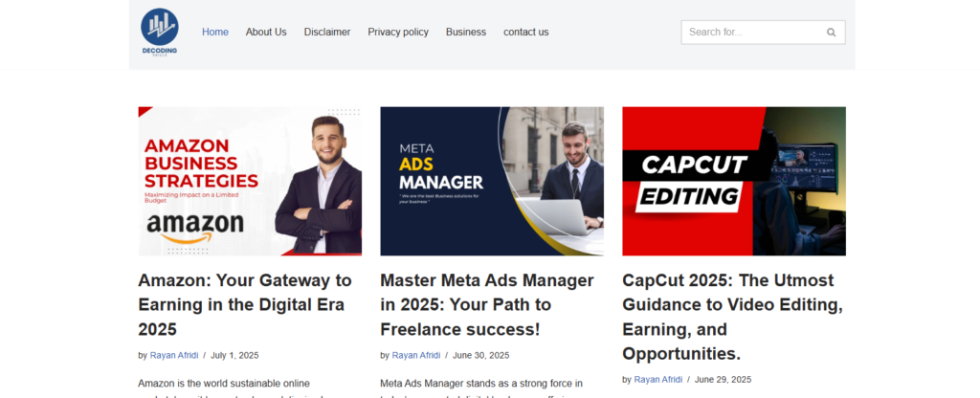This screenshot has width=980, height=398.
Task: Go to the About Us page
Action: (x=266, y=33)
